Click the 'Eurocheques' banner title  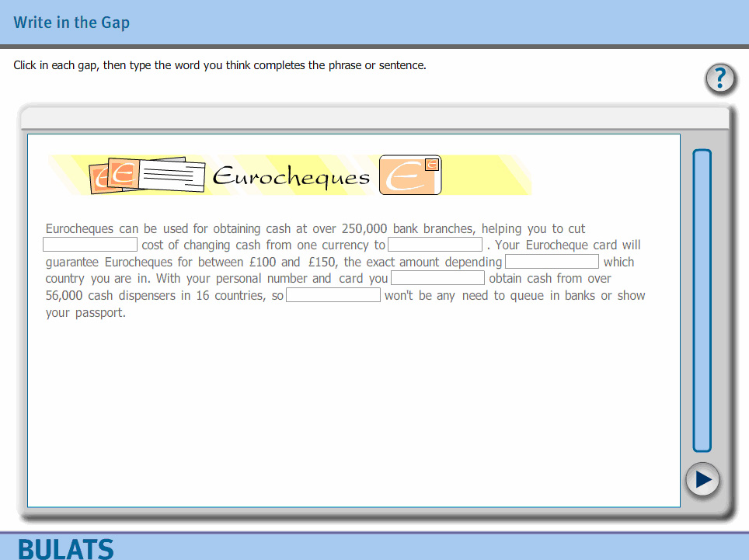pos(291,178)
